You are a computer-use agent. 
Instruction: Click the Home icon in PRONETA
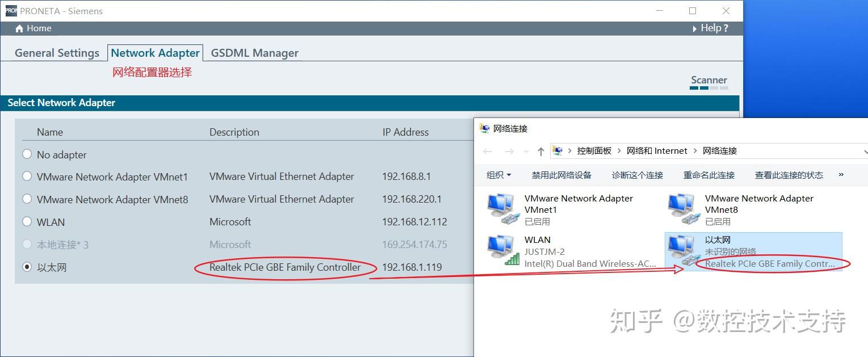[19, 28]
